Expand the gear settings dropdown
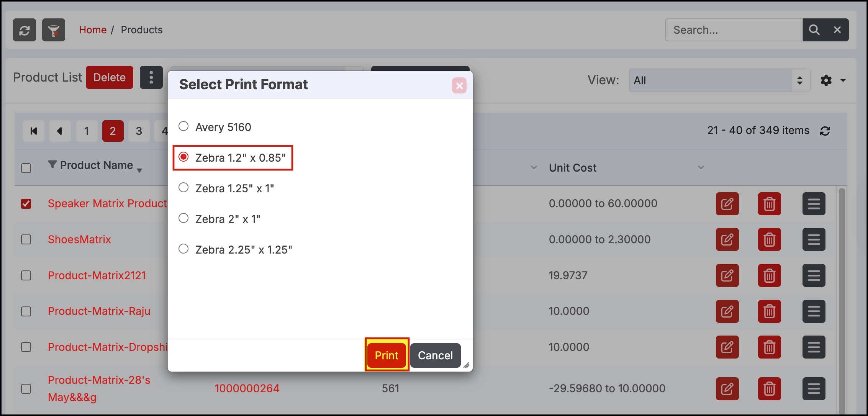Screen dimensions: 868x416 tap(833, 80)
